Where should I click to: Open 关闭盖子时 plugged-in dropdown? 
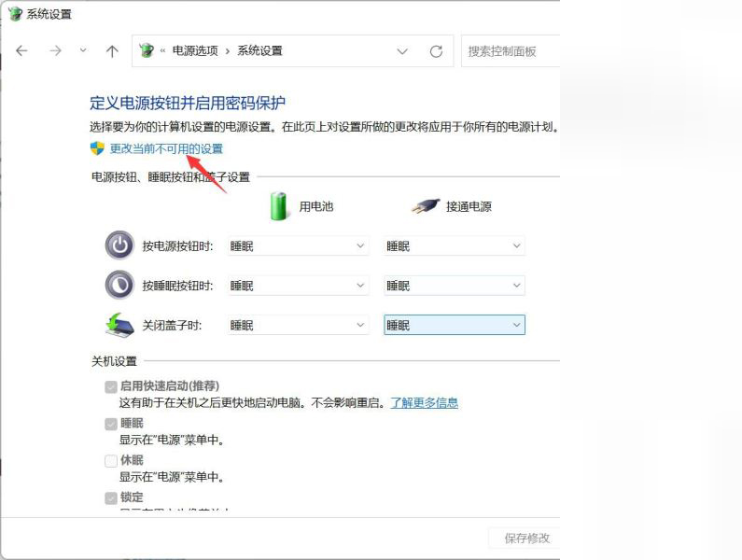[x=455, y=325]
